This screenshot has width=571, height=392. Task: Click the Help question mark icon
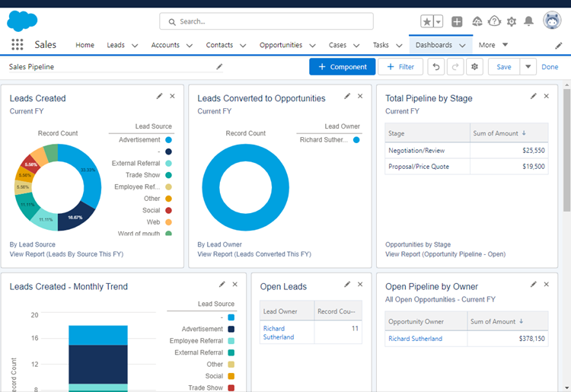[x=494, y=21]
